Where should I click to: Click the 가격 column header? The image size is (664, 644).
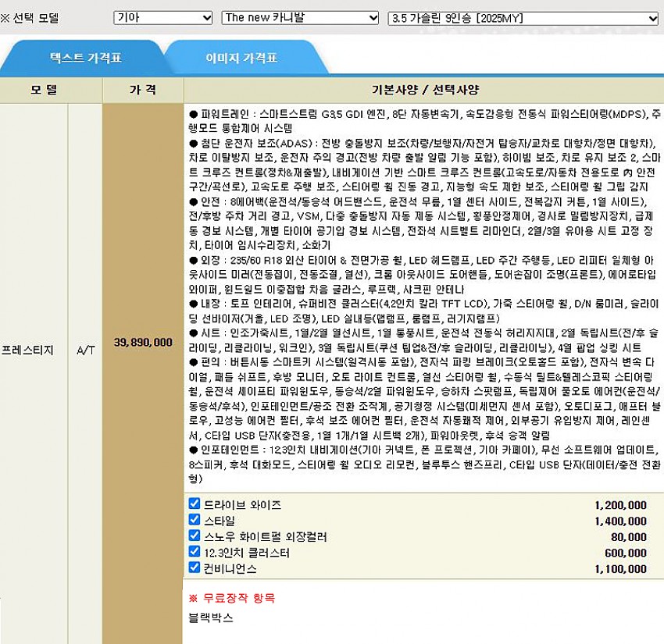click(142, 90)
